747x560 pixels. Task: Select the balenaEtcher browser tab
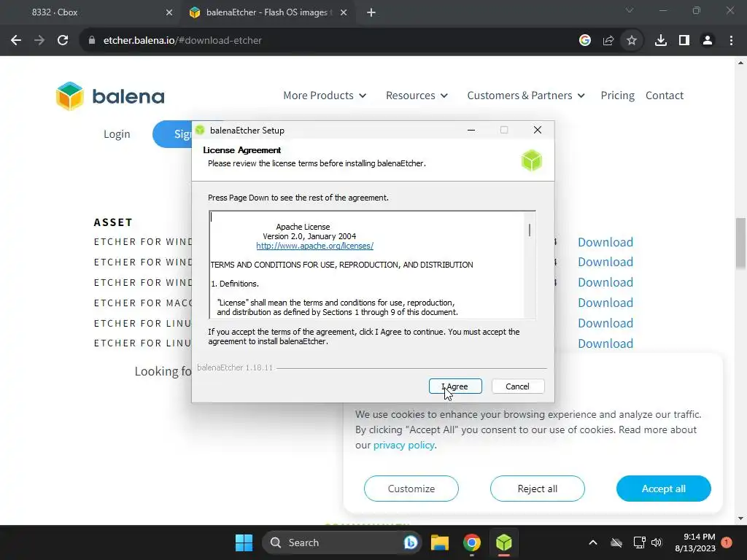coord(268,12)
